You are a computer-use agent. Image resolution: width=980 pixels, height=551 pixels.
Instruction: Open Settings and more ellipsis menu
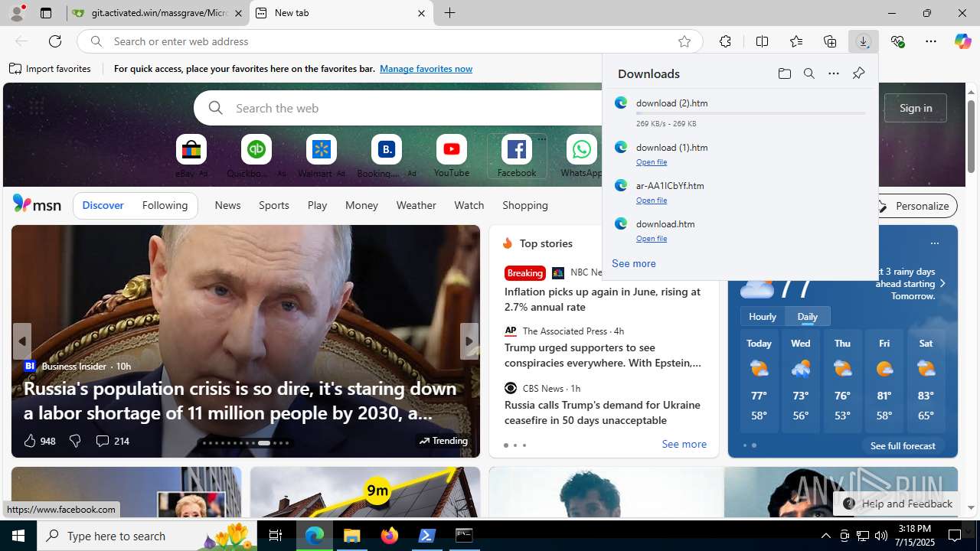[x=931, y=41]
